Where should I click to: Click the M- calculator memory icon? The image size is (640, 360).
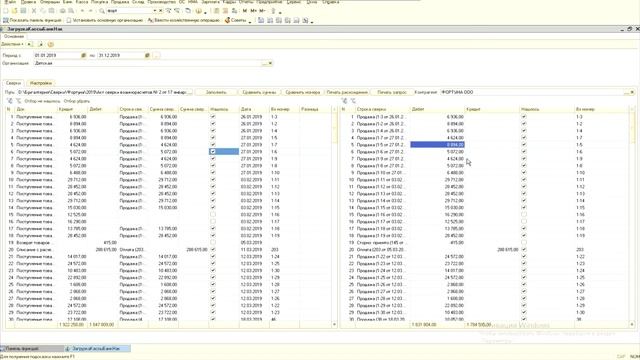pos(263,11)
